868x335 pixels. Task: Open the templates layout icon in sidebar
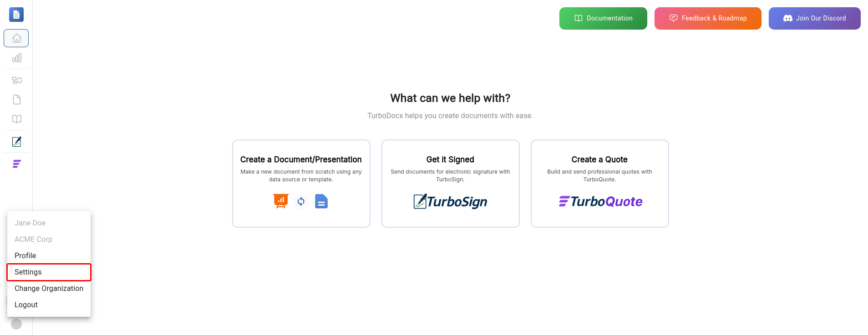point(17,80)
